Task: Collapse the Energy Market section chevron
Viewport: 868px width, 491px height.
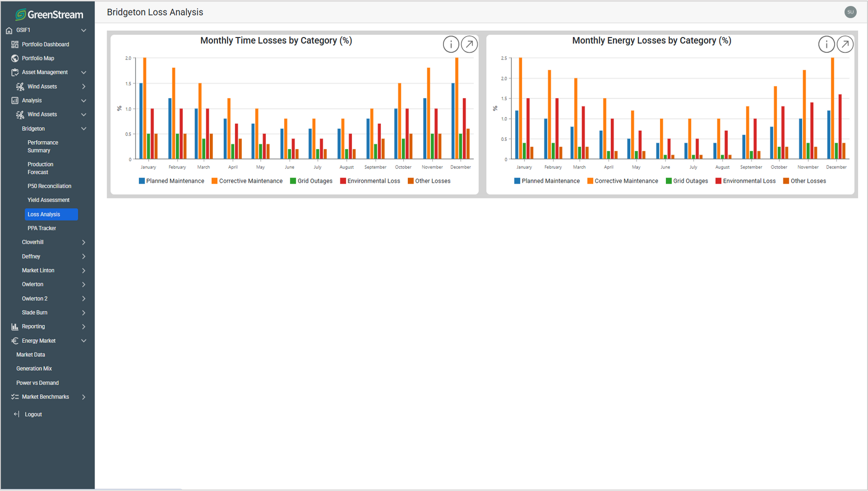Action: coord(84,341)
